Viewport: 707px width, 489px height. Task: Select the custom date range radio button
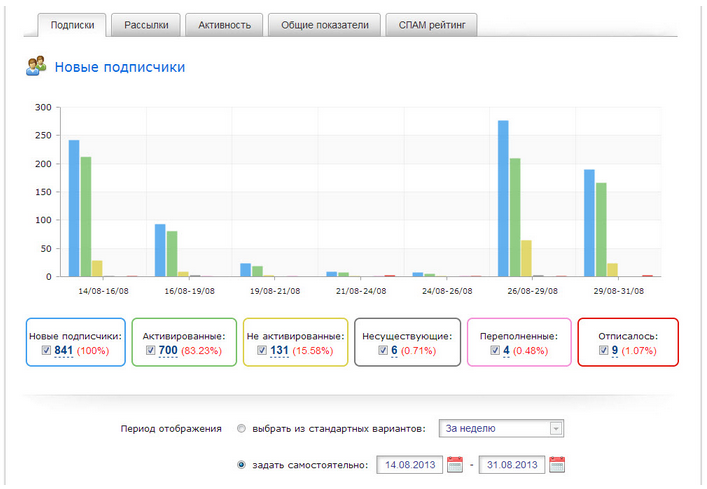tap(242, 465)
